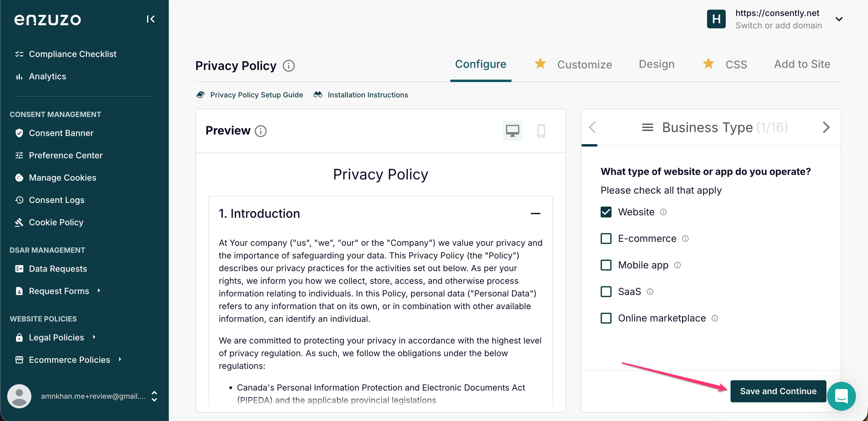Click the Consent Banner shield icon
868x421 pixels.
pos(19,133)
